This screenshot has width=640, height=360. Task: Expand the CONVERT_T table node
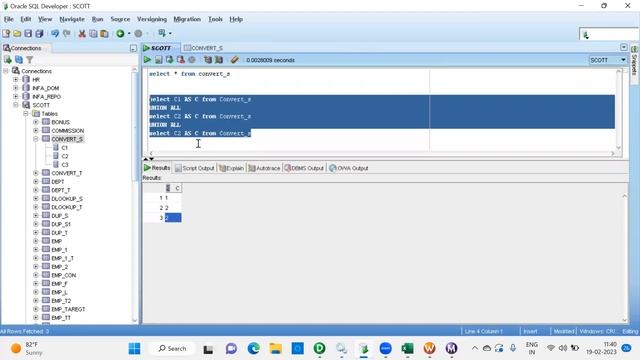pyautogui.click(x=36, y=173)
